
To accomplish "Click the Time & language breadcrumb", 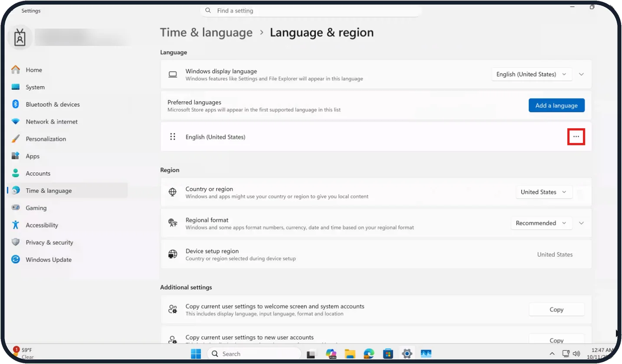I will [x=206, y=32].
